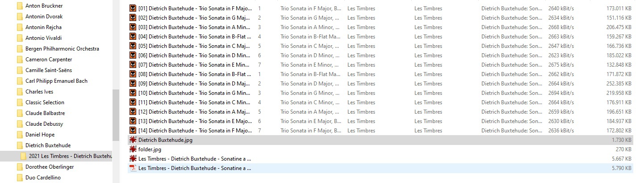The width and height of the screenshot is (644, 183).
Task: Click the folder icon beside Claude Debussy
Action: coord(19,124)
